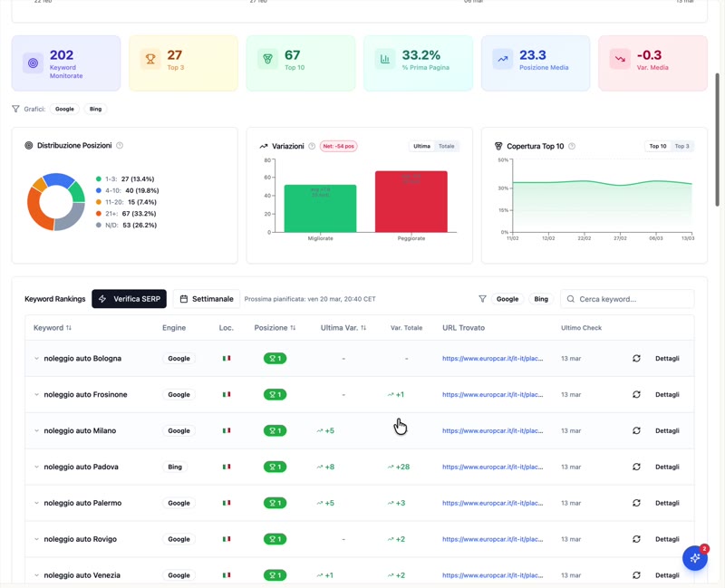
Task: Toggle Google filter in Grafici row
Action: pyautogui.click(x=64, y=109)
